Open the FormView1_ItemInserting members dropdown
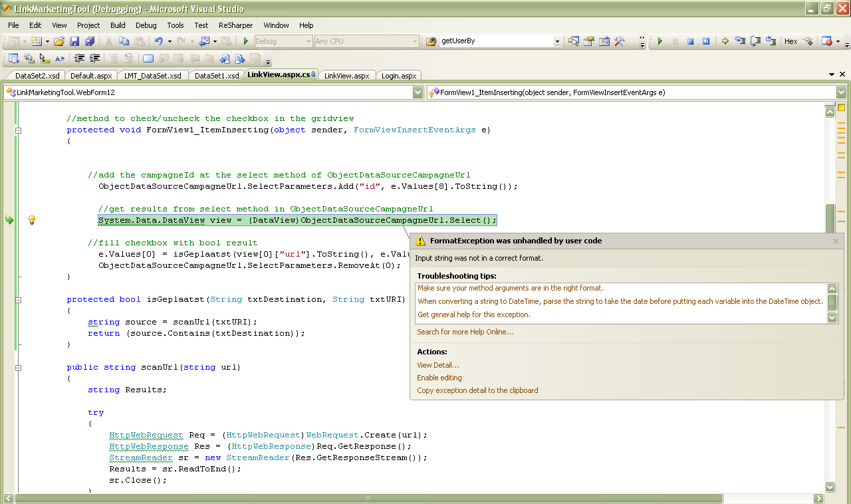The width and height of the screenshot is (851, 504). (842, 92)
